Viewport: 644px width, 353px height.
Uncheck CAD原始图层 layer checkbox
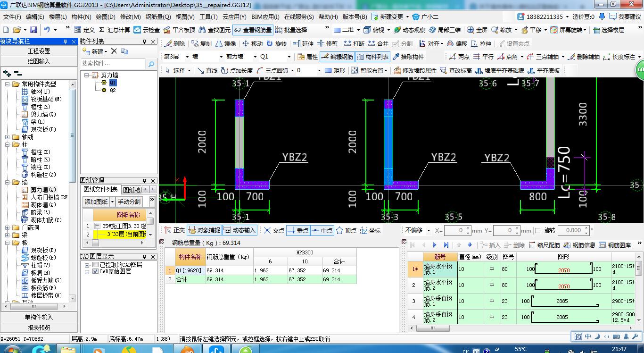tap(96, 271)
